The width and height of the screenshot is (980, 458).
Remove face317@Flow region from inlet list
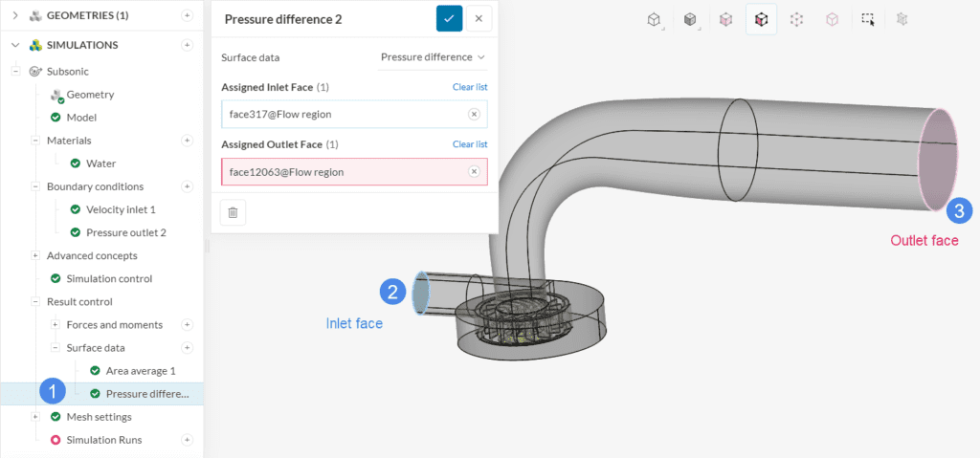pyautogui.click(x=474, y=115)
